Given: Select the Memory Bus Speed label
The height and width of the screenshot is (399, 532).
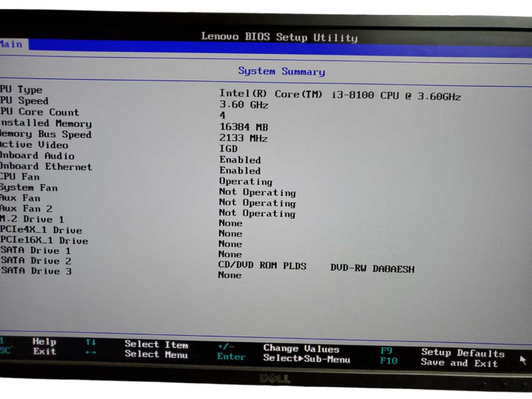Looking at the screenshot, I should (46, 134).
